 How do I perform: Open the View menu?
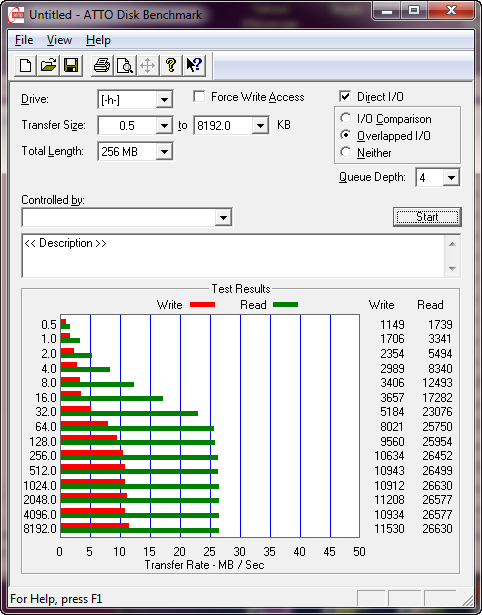tap(59, 40)
